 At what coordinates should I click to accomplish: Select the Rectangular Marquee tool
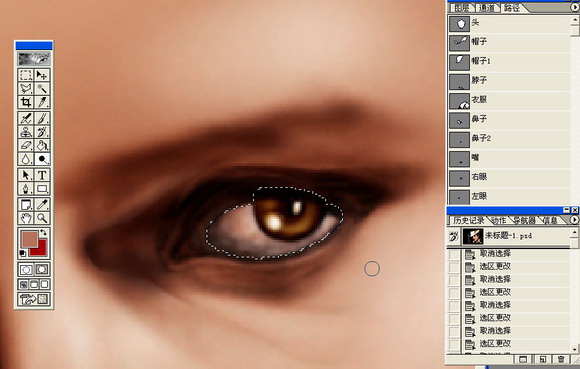(26, 75)
